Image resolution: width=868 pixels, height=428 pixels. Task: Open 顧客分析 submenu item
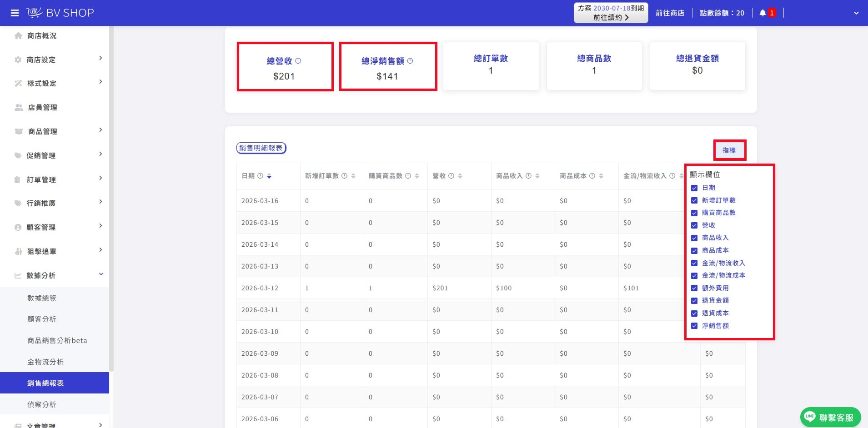point(55,319)
